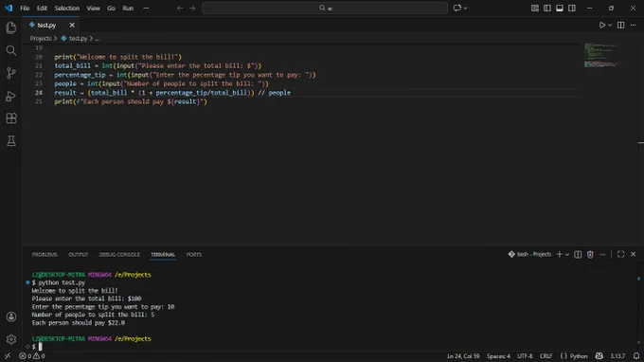Open the Explorer view in activity bar
This screenshot has width=644, height=362.
click(11, 27)
